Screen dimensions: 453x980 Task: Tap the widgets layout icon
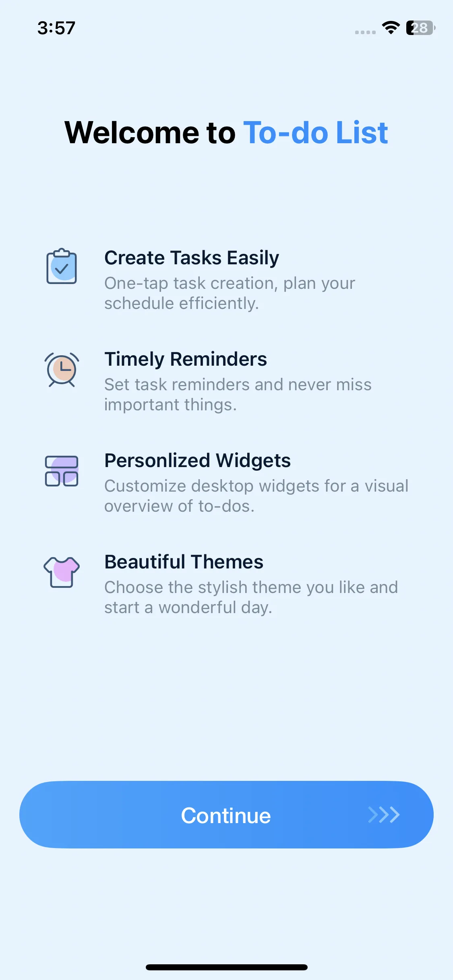click(x=62, y=471)
